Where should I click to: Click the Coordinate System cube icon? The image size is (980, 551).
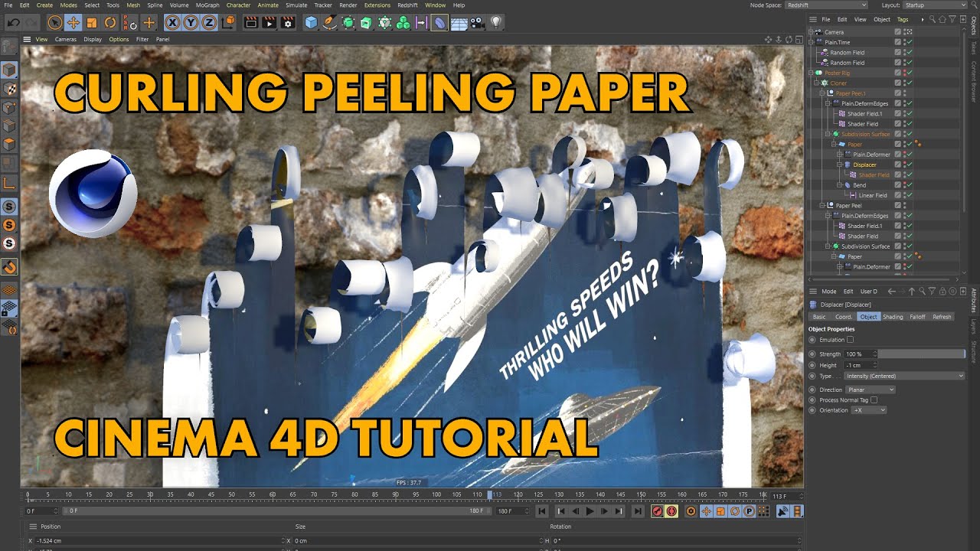228,23
